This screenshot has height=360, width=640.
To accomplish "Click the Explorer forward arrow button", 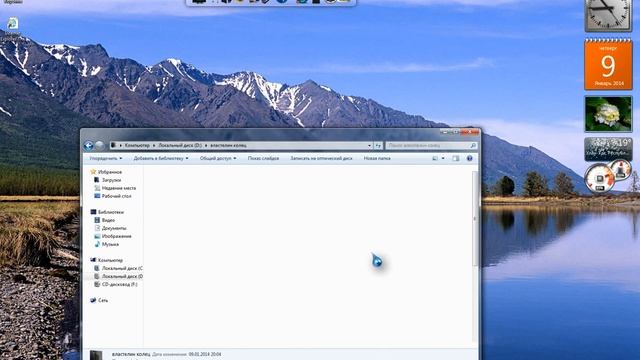I will 99,145.
